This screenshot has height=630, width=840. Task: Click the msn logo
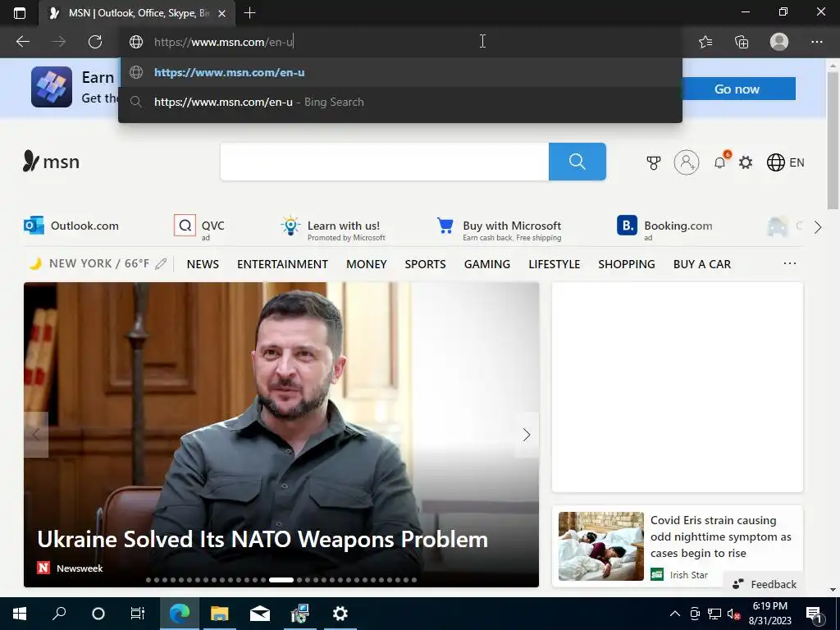[x=52, y=162]
